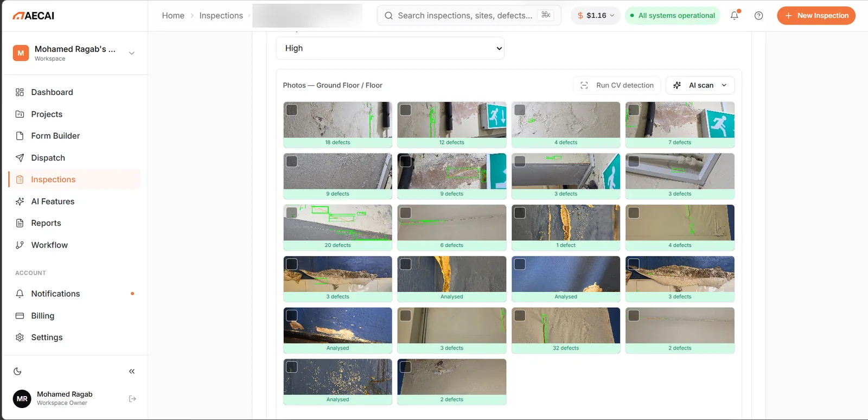Tick the checkbox on the 1 defect photo
The width and height of the screenshot is (868, 420).
[520, 213]
